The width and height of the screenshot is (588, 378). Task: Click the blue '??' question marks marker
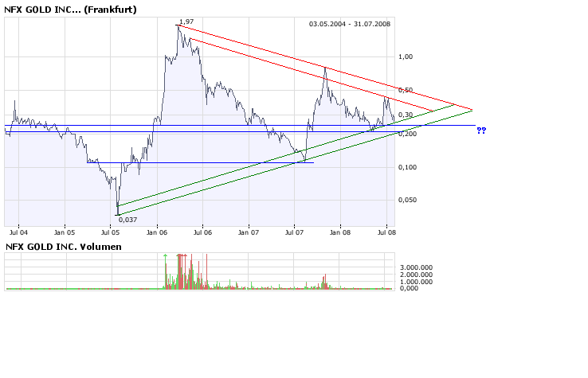[480, 130]
